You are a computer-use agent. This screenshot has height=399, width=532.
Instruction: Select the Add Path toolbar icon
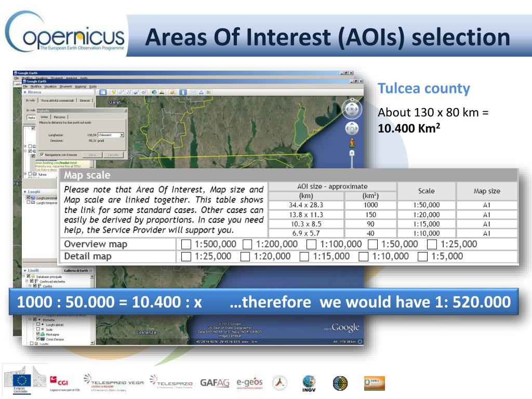coord(129,92)
